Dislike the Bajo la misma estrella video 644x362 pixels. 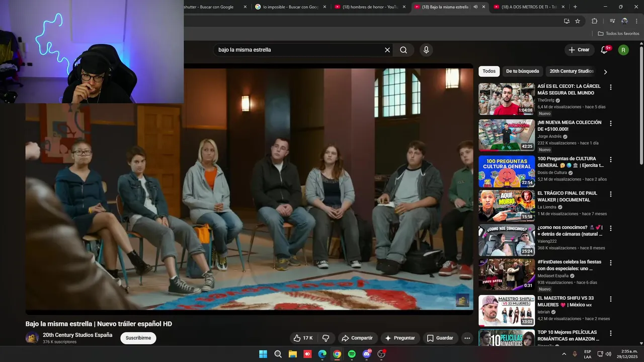coord(326,338)
